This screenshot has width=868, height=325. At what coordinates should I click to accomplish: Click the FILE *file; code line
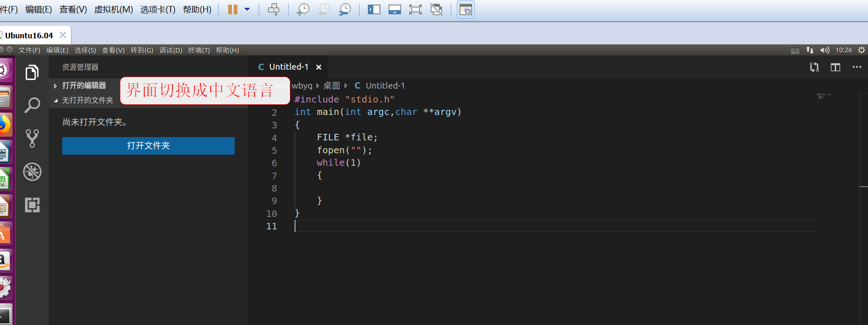347,138
